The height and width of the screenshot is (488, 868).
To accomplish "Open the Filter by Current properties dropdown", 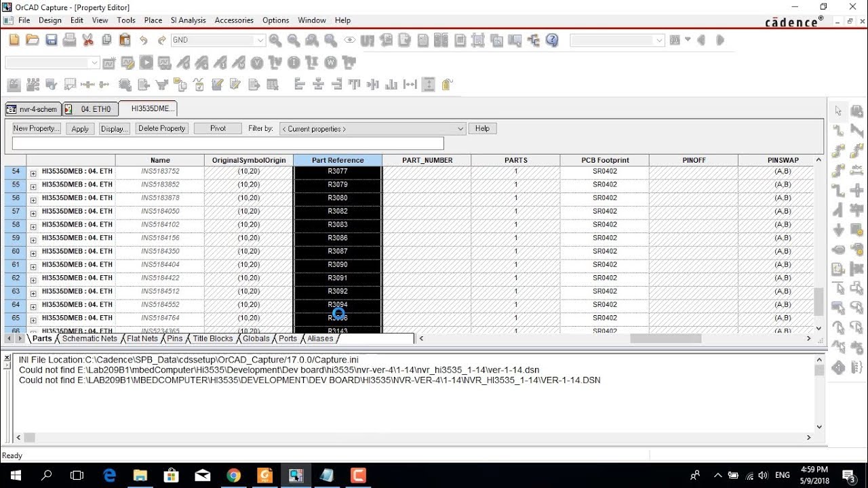I will tap(460, 129).
